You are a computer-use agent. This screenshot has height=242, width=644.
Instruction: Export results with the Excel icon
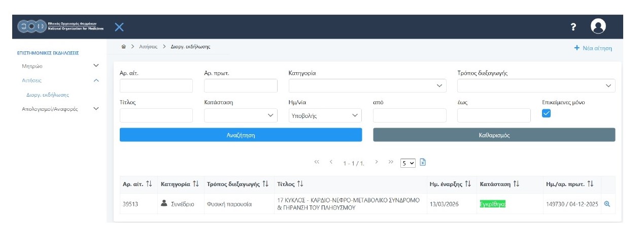point(422,163)
